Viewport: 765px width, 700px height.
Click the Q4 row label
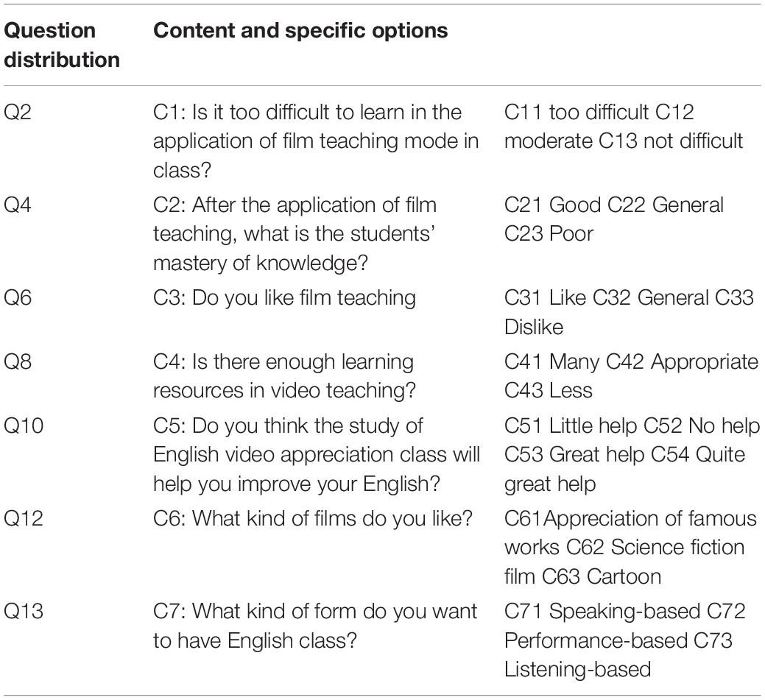(17, 205)
